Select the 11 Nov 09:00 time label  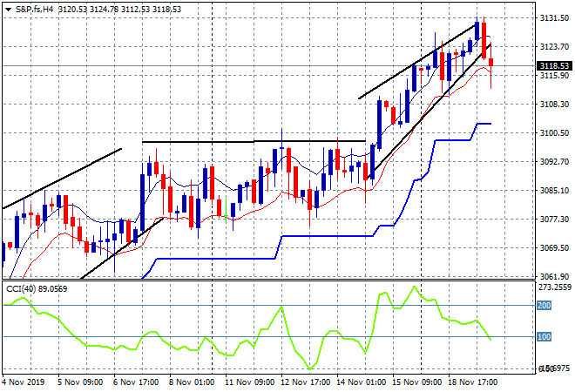[249, 382]
